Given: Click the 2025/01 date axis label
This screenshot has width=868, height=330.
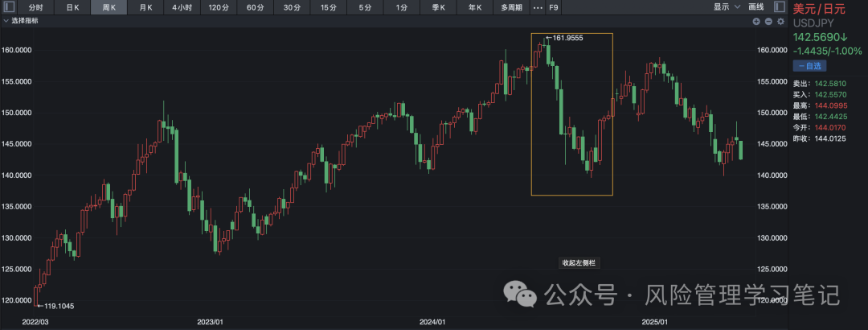Looking at the screenshot, I should coord(654,322).
